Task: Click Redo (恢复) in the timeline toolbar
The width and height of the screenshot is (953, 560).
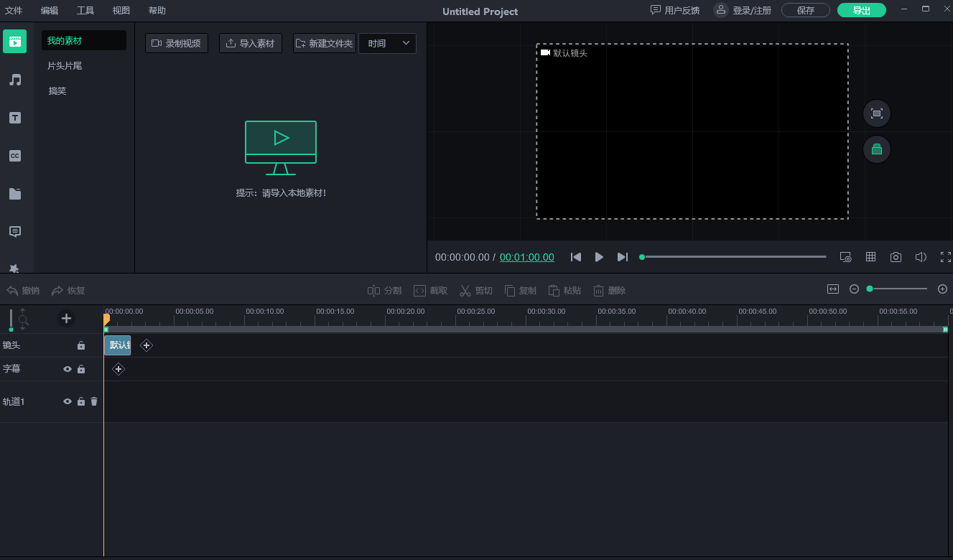Action: 68,291
